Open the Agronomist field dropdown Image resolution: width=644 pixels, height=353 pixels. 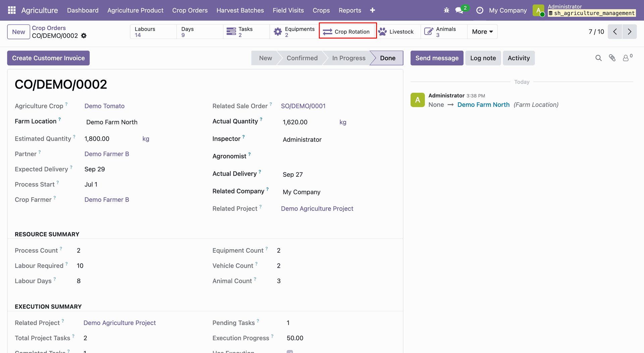click(339, 157)
